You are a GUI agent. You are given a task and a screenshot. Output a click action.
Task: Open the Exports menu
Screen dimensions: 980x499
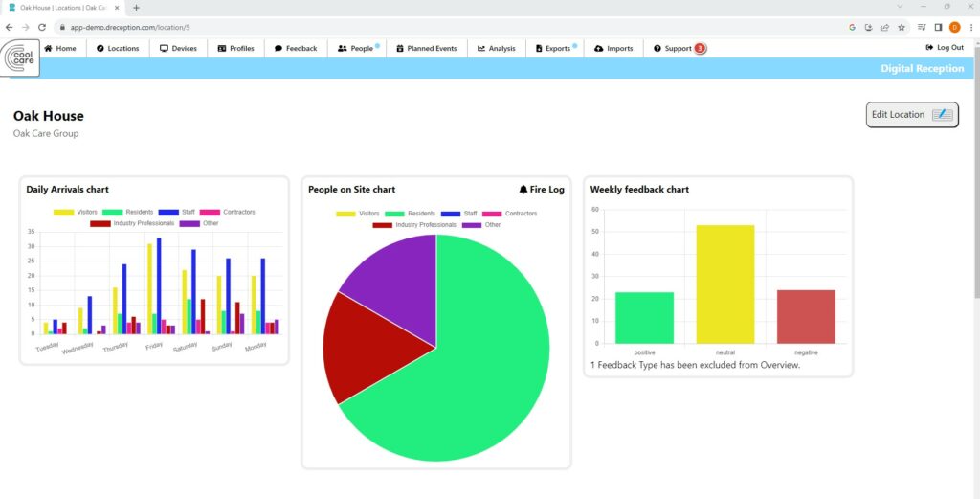553,48
